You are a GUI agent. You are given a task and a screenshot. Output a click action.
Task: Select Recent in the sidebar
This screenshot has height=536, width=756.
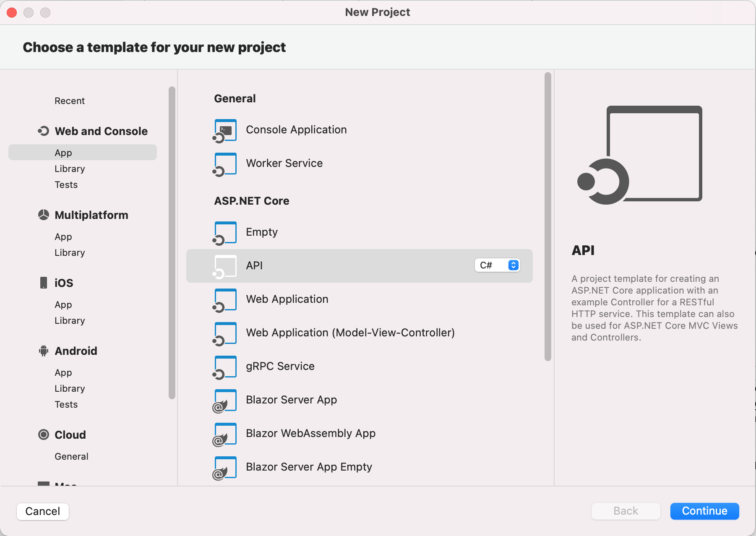coord(70,101)
